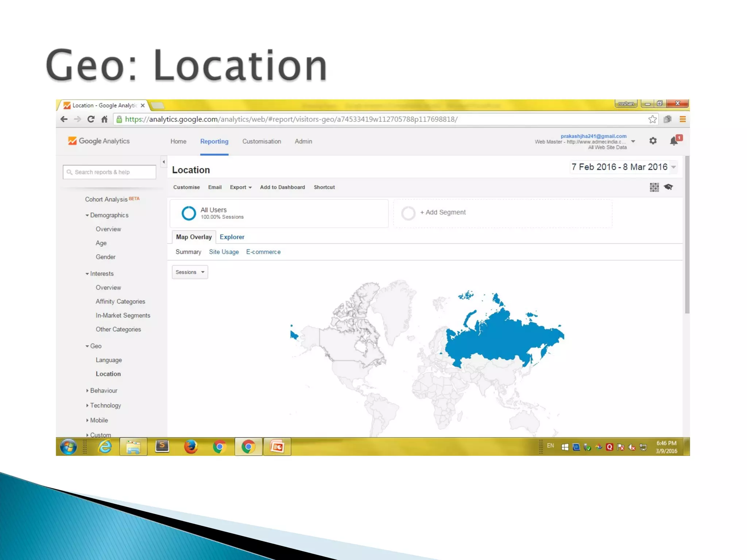Open the Sessions metric dropdown

(x=190, y=272)
